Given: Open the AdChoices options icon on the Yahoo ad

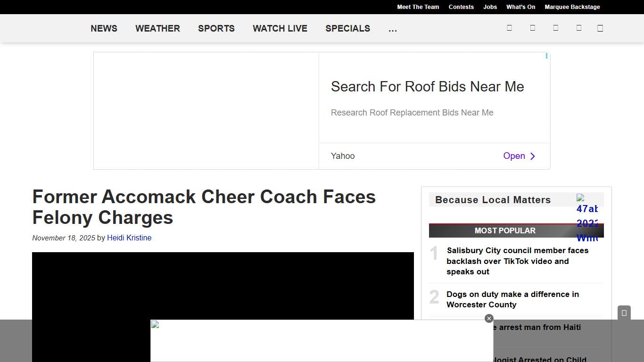Looking at the screenshot, I should click(x=546, y=56).
